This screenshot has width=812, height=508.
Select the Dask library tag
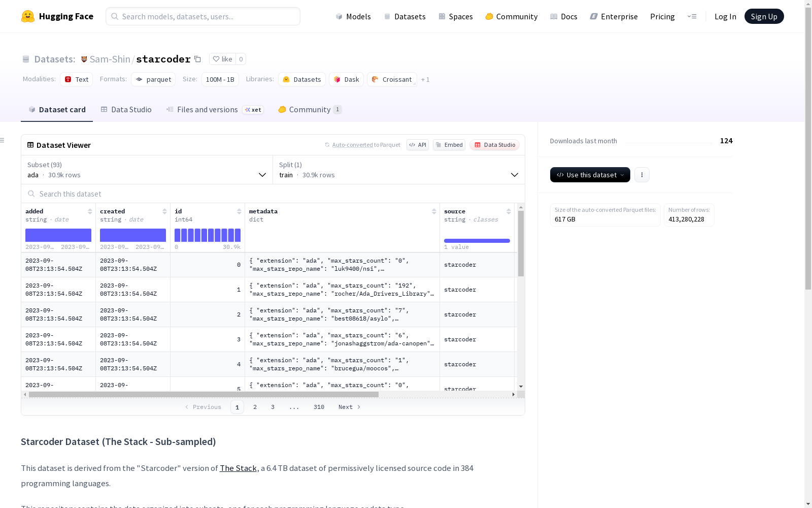tap(347, 79)
